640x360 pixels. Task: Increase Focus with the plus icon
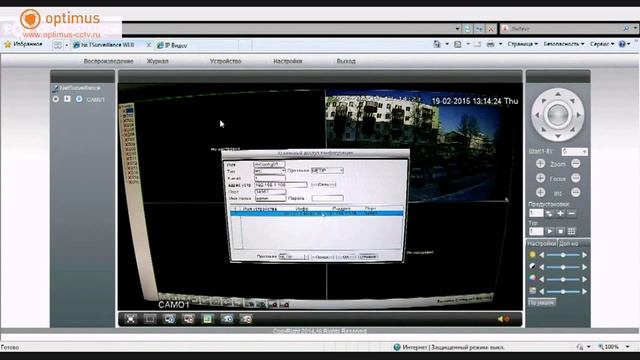tap(540, 178)
